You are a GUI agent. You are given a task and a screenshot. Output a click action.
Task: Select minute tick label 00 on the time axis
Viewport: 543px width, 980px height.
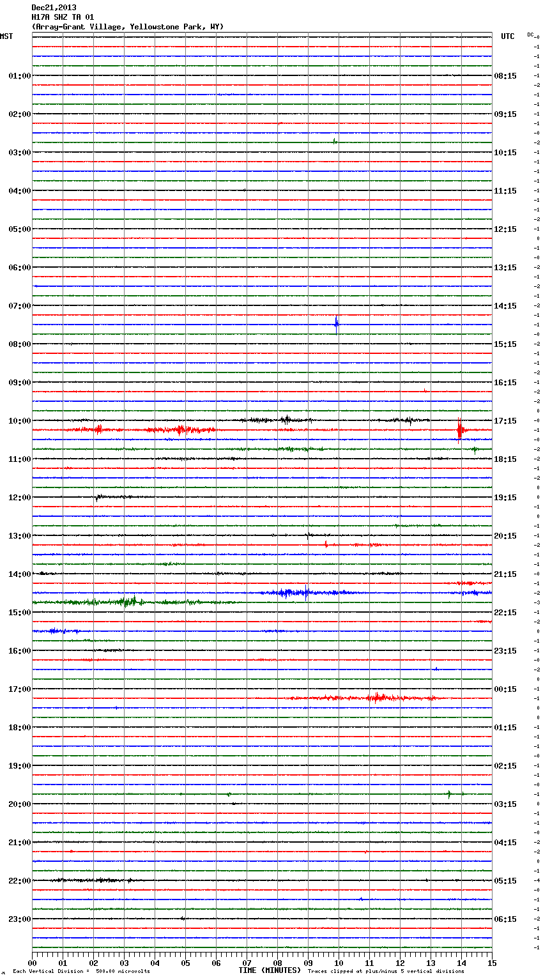click(32, 963)
